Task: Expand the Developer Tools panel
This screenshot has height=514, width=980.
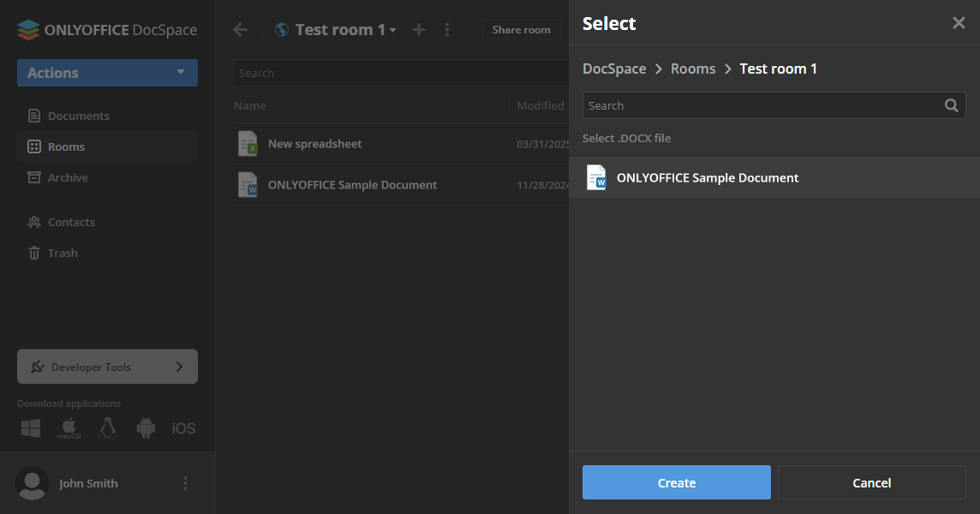Action: [107, 366]
